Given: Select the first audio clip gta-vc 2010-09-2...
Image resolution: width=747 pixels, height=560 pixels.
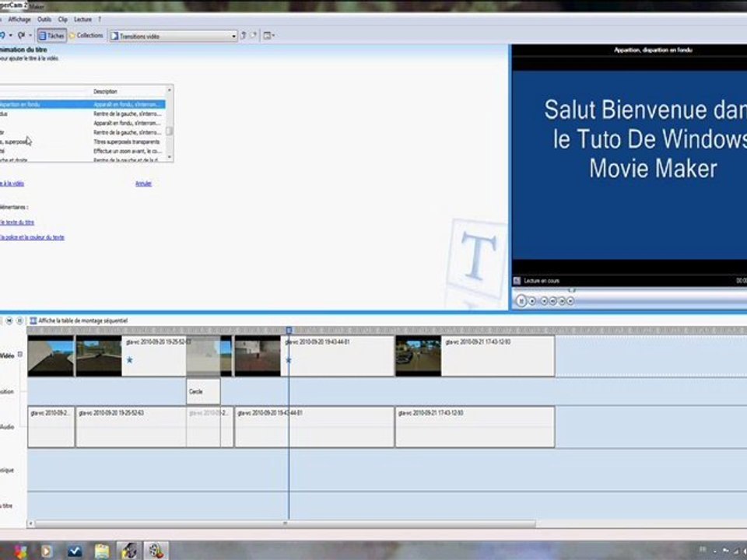Looking at the screenshot, I should (x=51, y=427).
